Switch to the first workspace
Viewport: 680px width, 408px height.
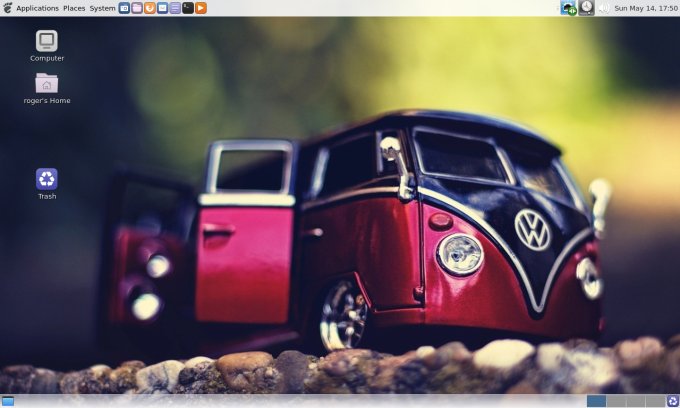[596, 401]
